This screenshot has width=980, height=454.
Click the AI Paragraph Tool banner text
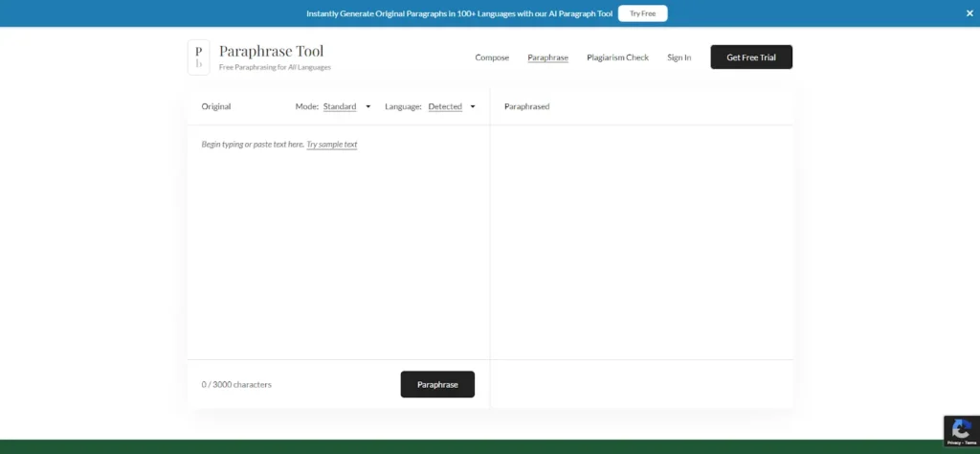[x=459, y=13]
